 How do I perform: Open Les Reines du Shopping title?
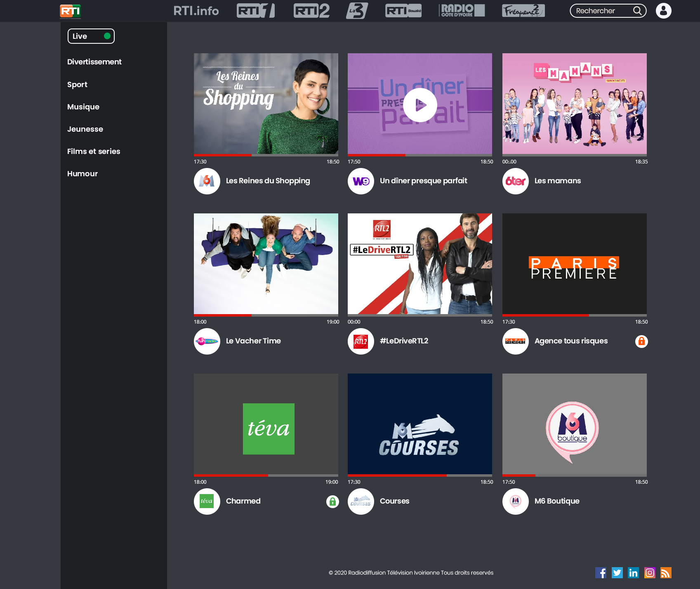point(268,181)
